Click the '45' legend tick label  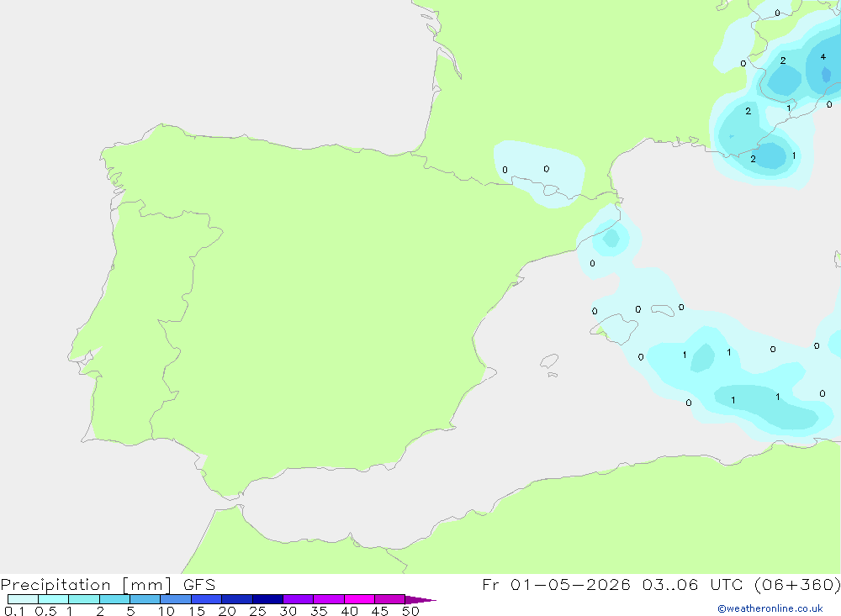[x=380, y=611]
